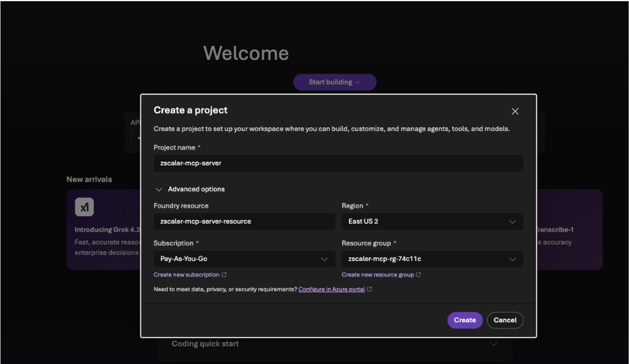This screenshot has height=364, width=629.
Task: Click the Subscription field label
Action: pyautogui.click(x=173, y=243)
